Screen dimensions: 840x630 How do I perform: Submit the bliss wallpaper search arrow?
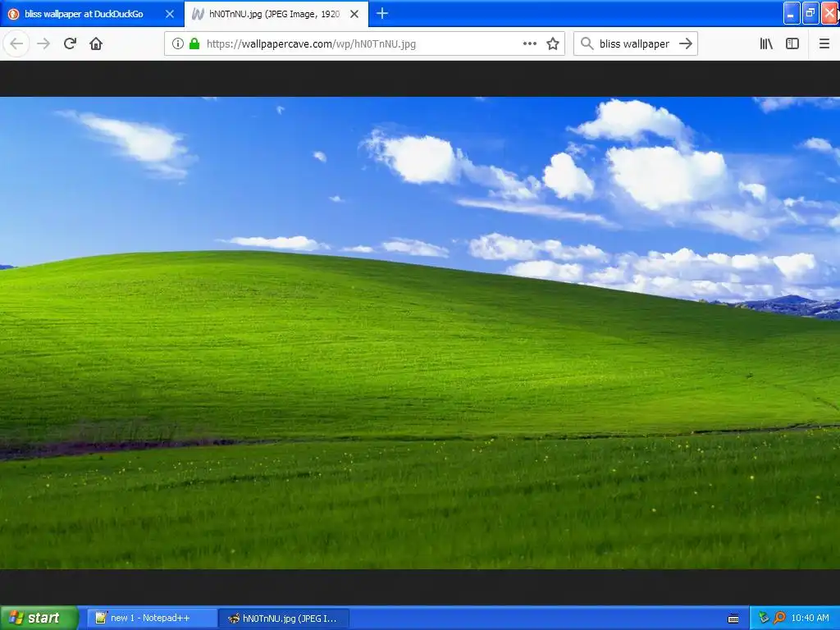[686, 44]
